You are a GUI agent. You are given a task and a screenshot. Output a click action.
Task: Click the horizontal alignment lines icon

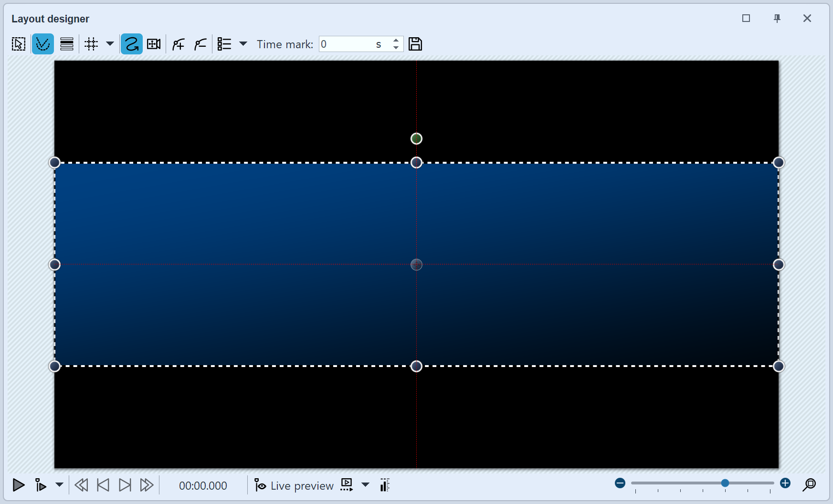point(66,44)
